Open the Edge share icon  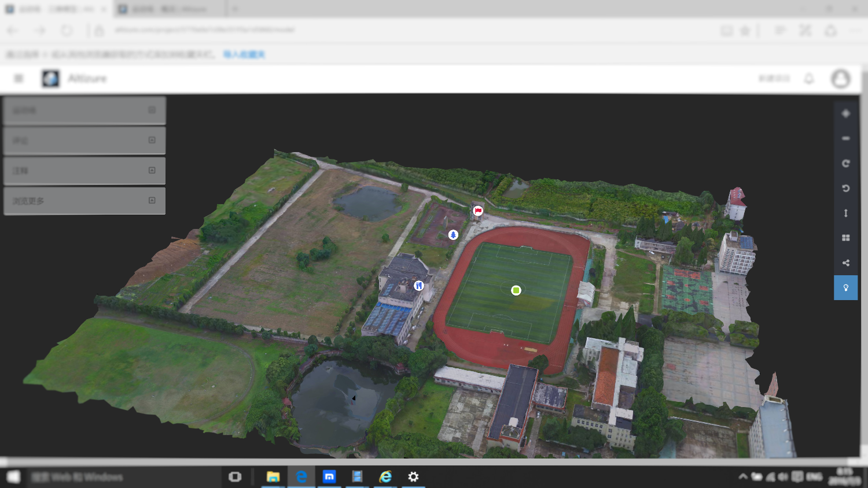(x=830, y=31)
